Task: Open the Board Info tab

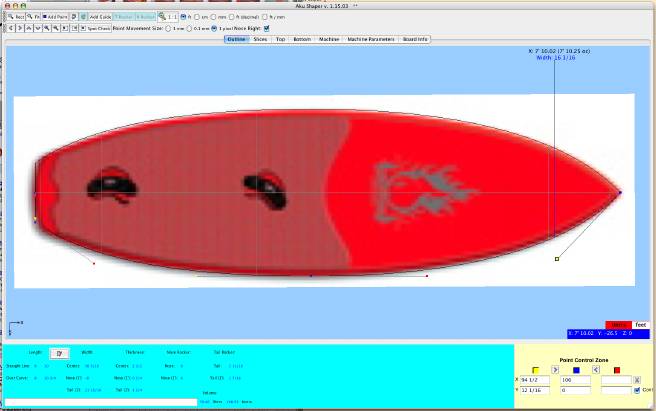Action: pos(415,39)
